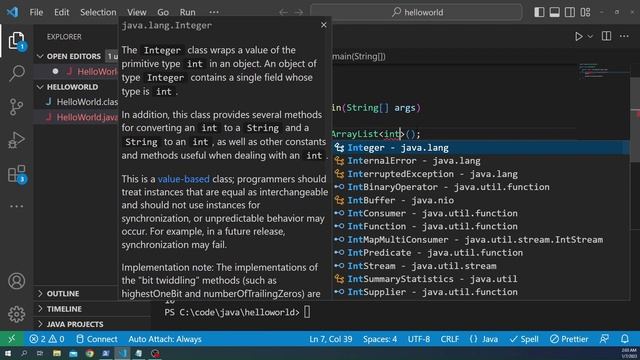Image resolution: width=640 pixels, height=360 pixels.
Task: Open editor More Actions ellipsis
Action: (624, 36)
